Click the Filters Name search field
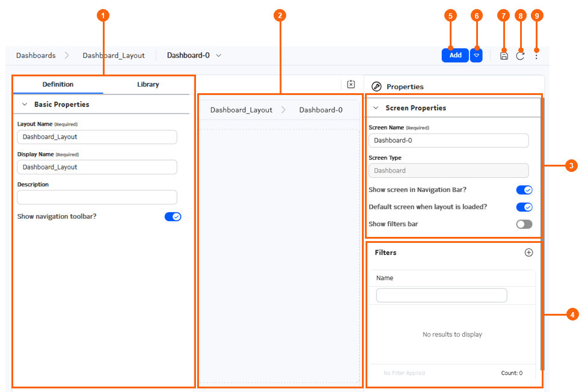585x392 pixels. pos(441,295)
